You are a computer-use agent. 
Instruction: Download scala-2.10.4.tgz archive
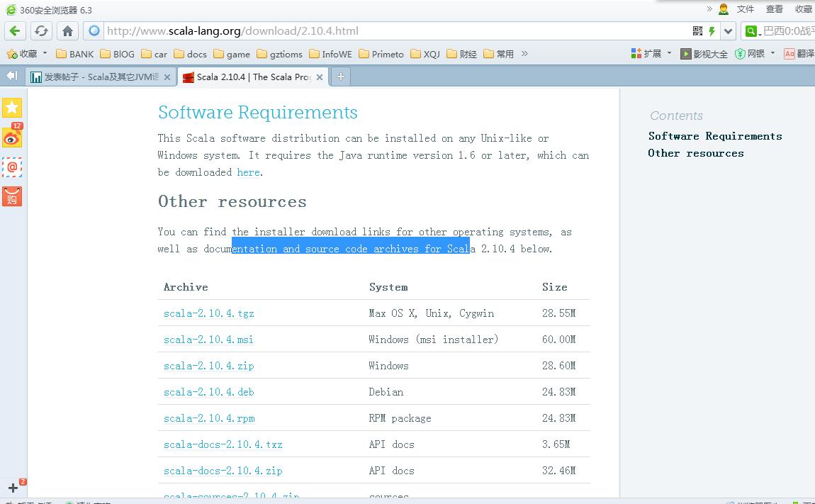(209, 313)
